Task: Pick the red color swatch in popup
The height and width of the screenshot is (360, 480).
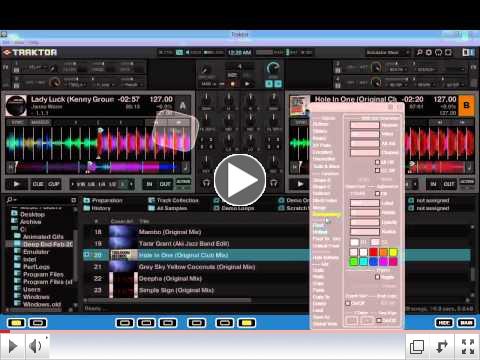Action: tap(373, 252)
